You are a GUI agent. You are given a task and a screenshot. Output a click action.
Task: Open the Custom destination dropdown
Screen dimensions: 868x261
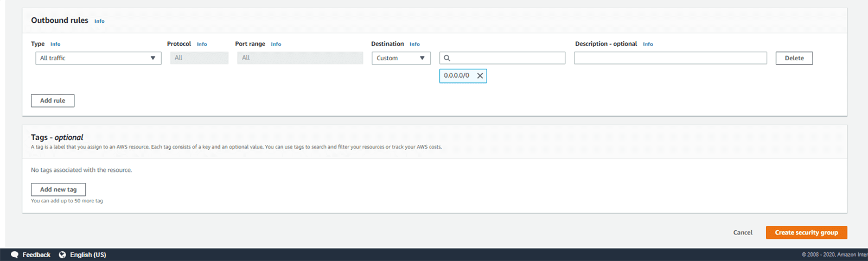pos(401,58)
